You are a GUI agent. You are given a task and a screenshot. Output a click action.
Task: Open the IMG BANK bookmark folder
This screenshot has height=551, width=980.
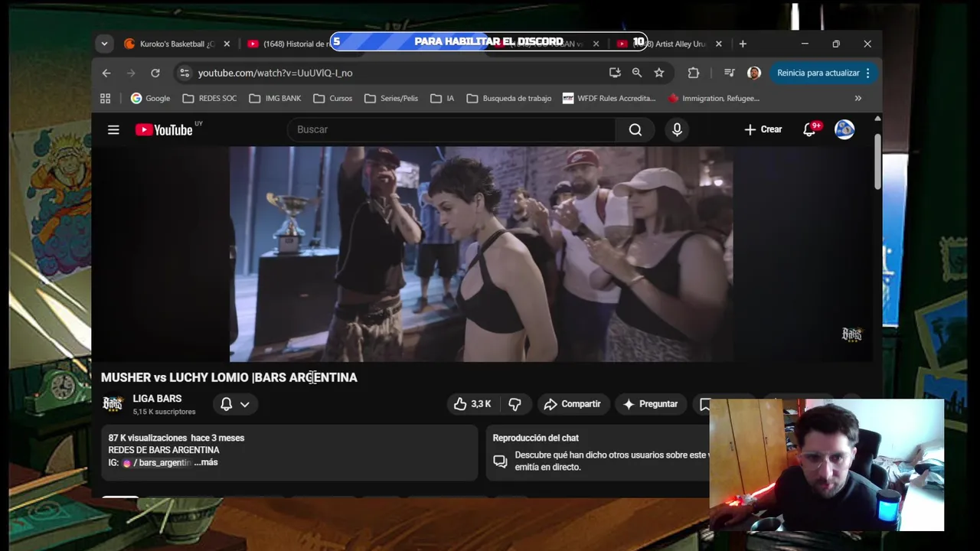coord(275,98)
